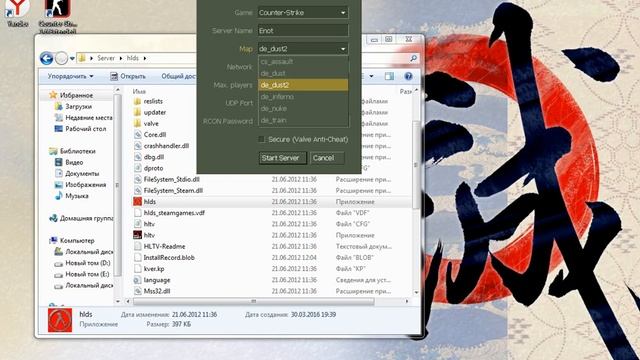Choose de_dust from the map list
Screen dimensions: 640x360
pos(303,73)
